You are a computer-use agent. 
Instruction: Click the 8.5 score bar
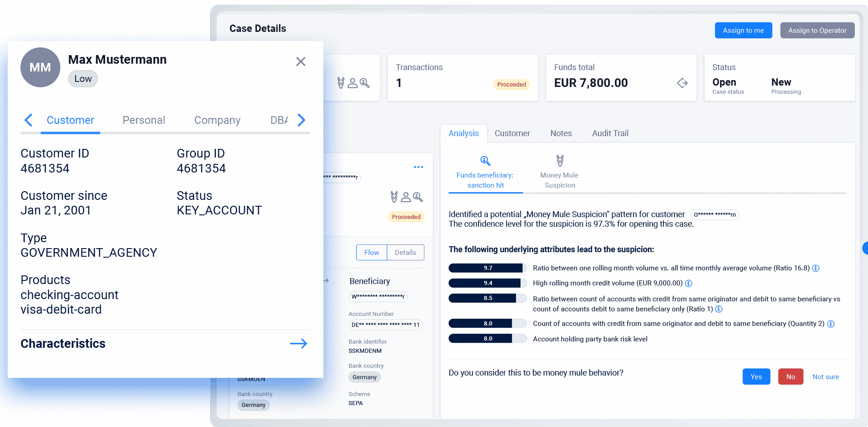488,298
